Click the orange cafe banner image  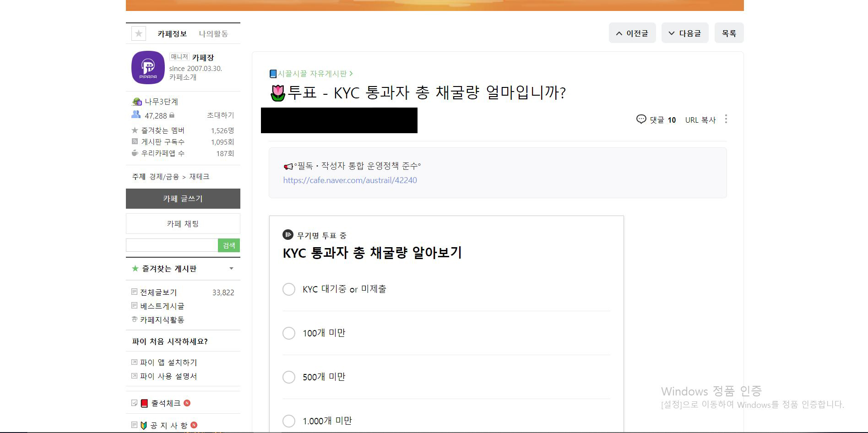(x=435, y=5)
